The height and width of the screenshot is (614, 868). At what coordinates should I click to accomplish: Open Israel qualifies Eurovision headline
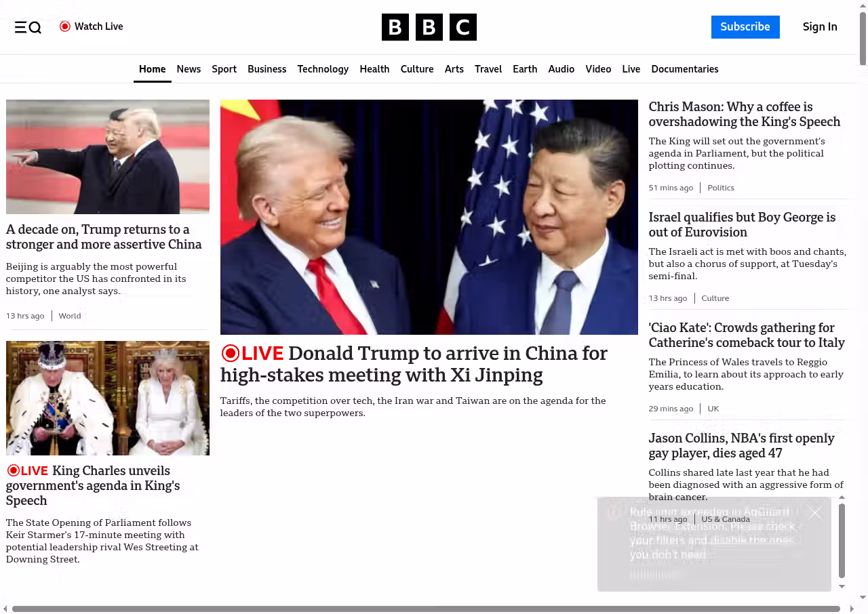(742, 224)
